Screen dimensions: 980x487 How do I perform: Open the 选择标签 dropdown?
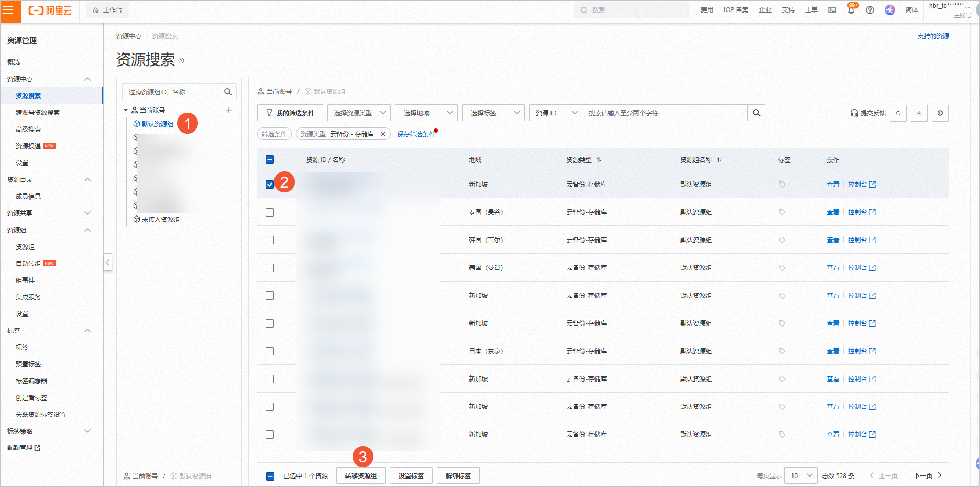click(x=493, y=113)
